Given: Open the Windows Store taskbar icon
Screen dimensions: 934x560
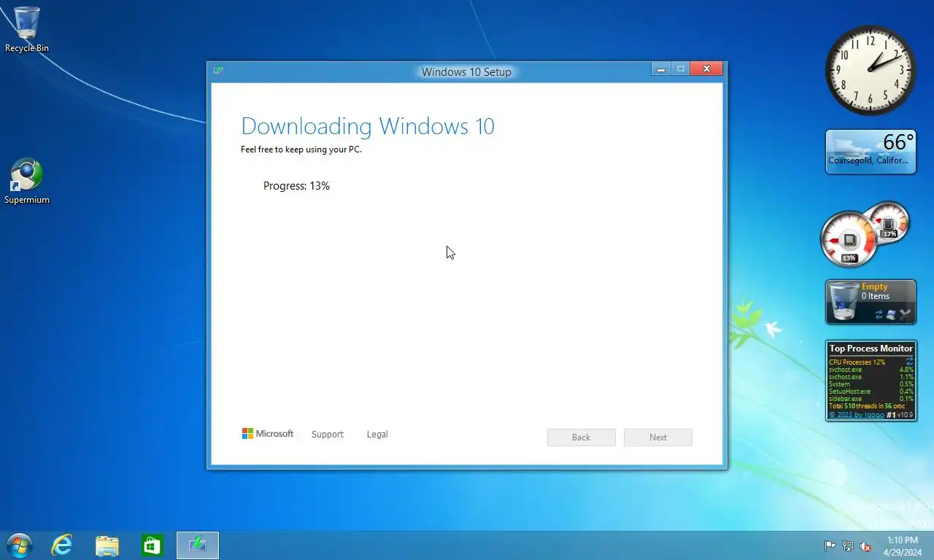Looking at the screenshot, I should pos(152,545).
